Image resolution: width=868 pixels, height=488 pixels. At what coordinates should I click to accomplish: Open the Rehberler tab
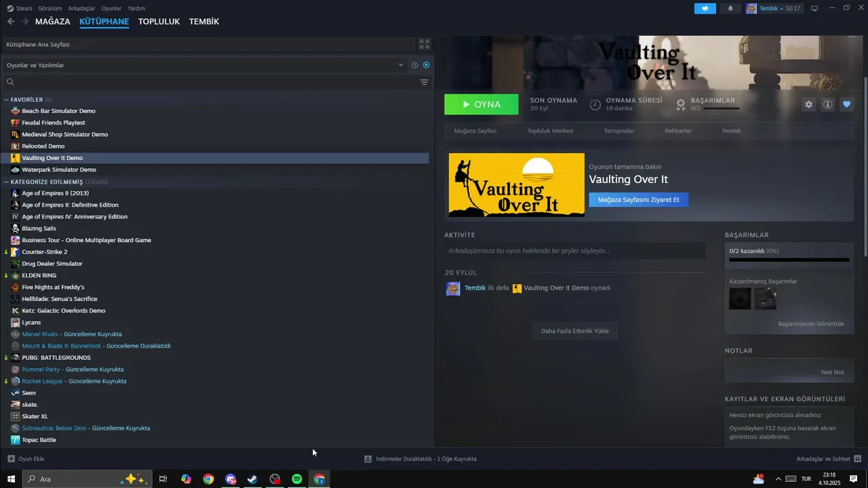click(x=678, y=131)
